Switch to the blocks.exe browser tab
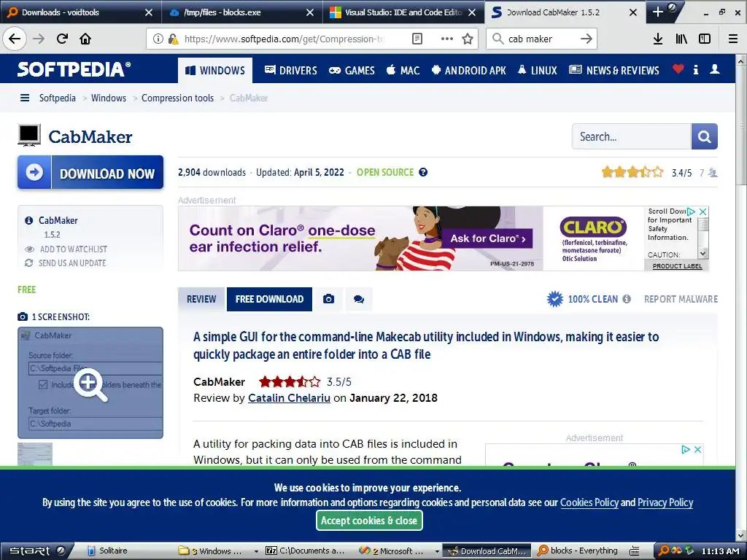 point(241,12)
